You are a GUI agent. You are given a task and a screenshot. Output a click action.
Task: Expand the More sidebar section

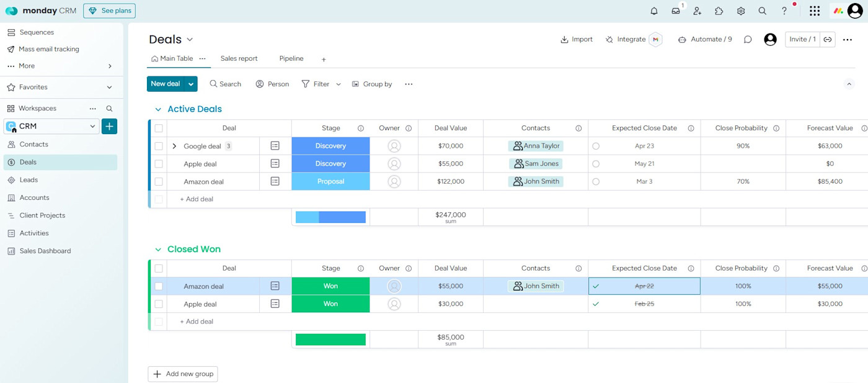coord(110,66)
